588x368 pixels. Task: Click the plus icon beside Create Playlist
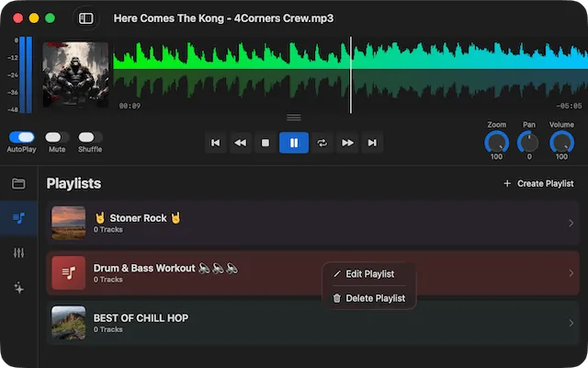[507, 183]
